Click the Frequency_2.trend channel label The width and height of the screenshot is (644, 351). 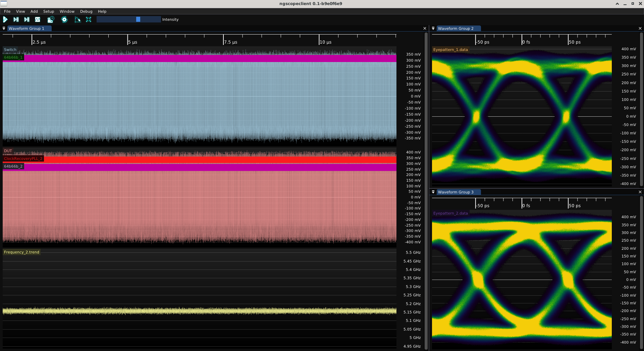pyautogui.click(x=21, y=252)
